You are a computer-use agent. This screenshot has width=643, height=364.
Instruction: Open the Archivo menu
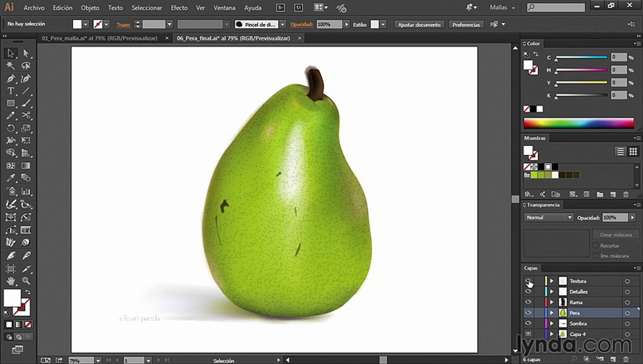coord(34,8)
